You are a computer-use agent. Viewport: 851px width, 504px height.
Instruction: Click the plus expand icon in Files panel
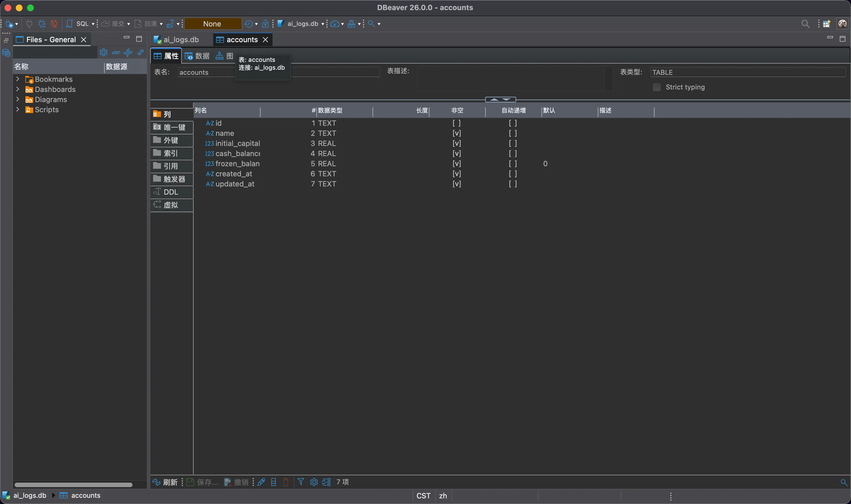(128, 52)
